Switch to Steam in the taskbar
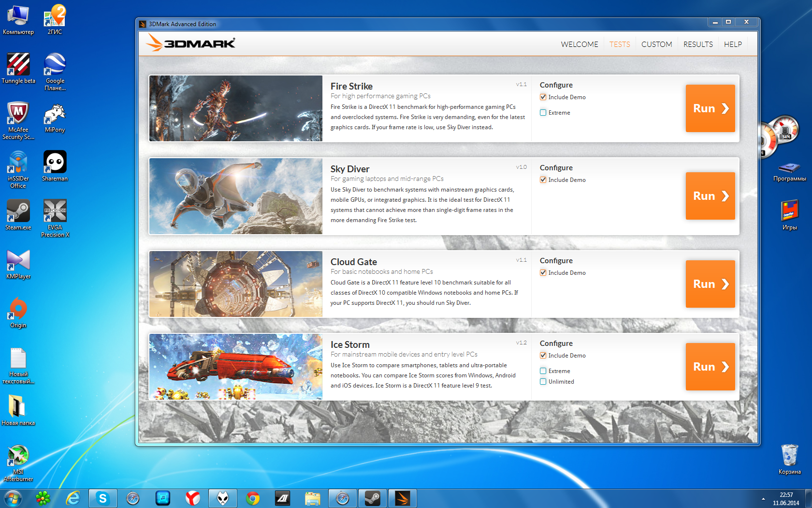812x508 pixels. tap(373, 498)
